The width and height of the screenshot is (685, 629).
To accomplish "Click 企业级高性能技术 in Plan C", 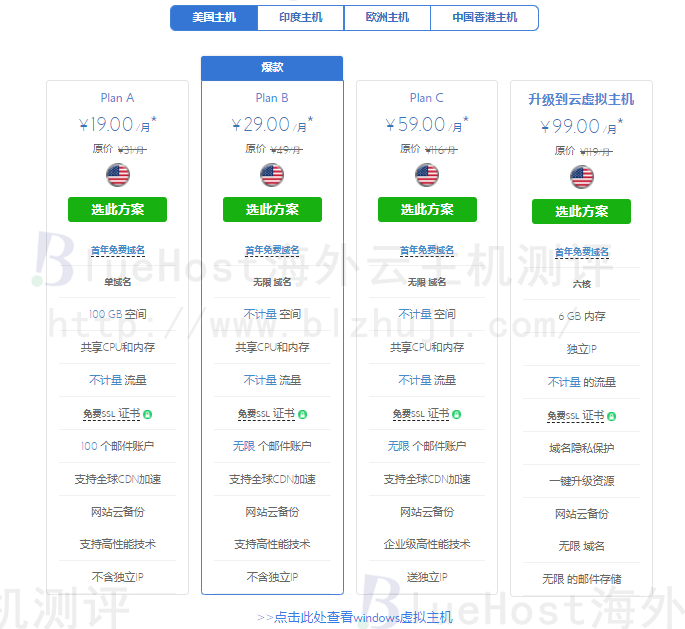I will coord(427,544).
